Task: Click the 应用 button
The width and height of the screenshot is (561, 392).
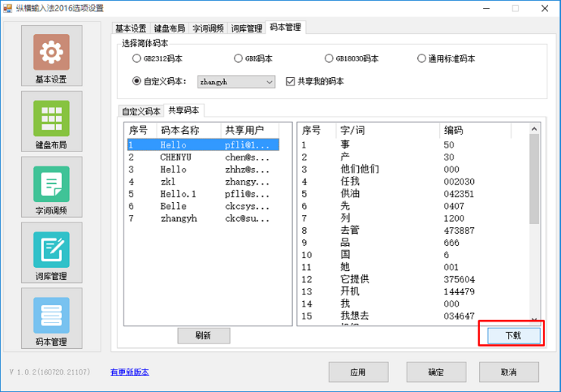Action: [357, 372]
